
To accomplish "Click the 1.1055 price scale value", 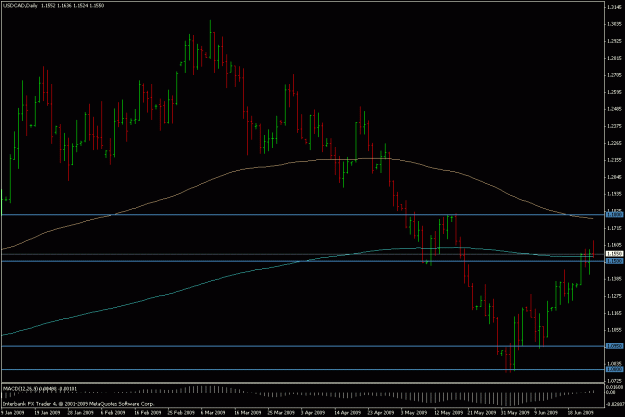I will (x=614, y=330).
